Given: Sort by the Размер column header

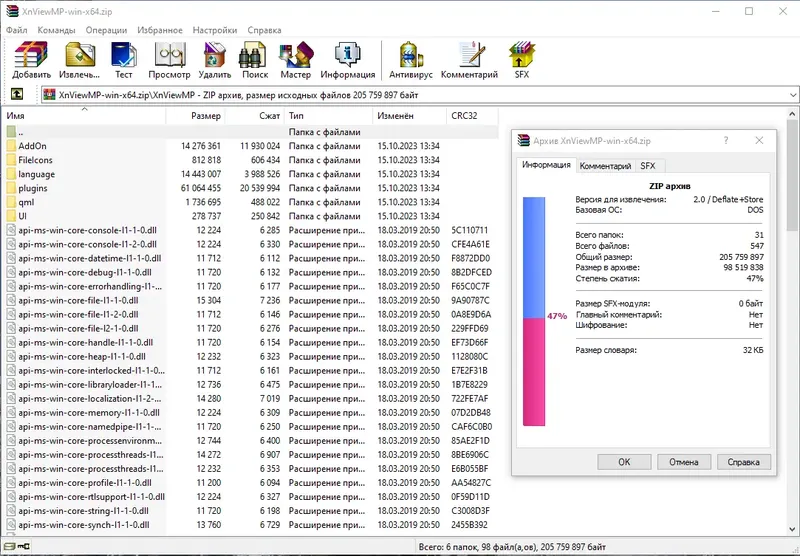Looking at the screenshot, I should (x=195, y=116).
